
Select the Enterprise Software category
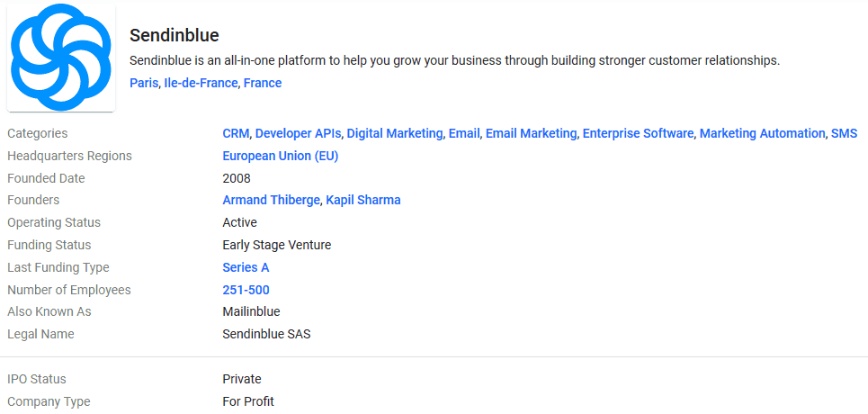[638, 133]
